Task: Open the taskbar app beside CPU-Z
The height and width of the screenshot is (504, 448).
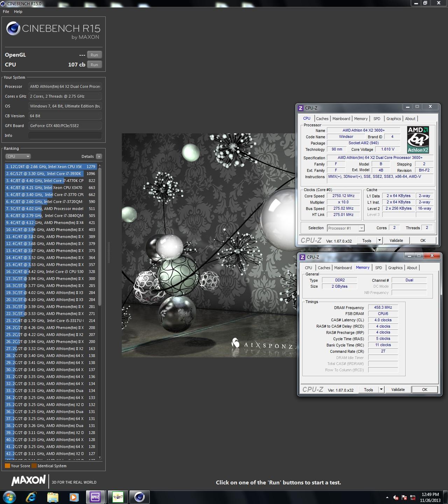Action: click(x=118, y=497)
